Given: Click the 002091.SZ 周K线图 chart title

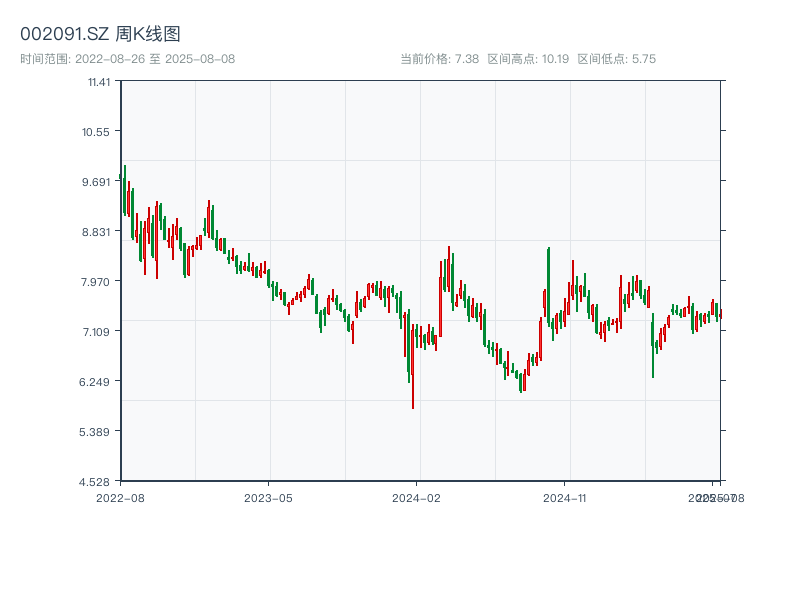Looking at the screenshot, I should tap(100, 34).
